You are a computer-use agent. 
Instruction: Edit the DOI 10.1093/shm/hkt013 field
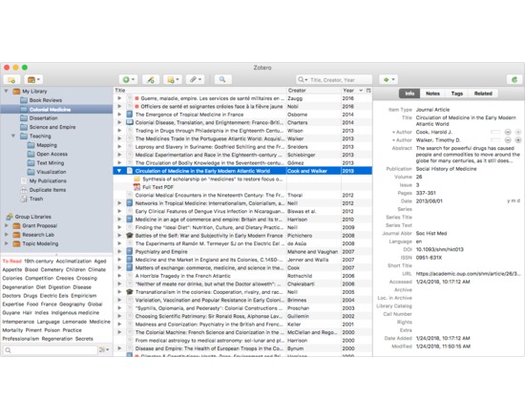click(440, 249)
